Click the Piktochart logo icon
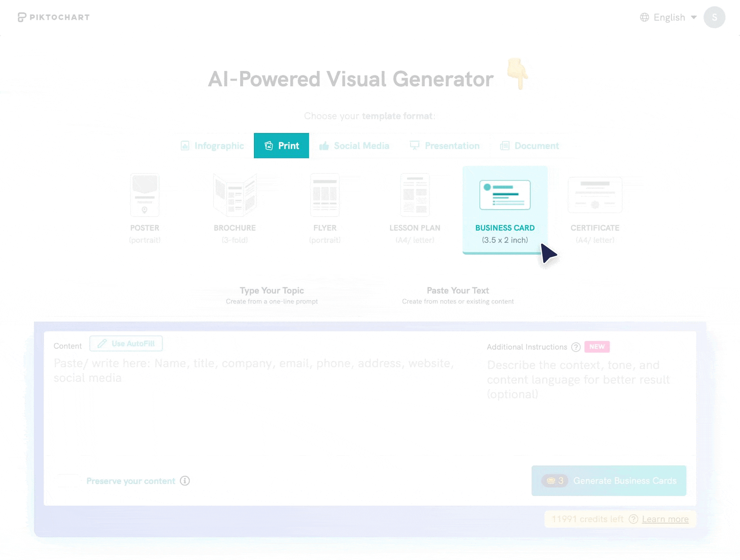740x560 pixels. pos(22,17)
